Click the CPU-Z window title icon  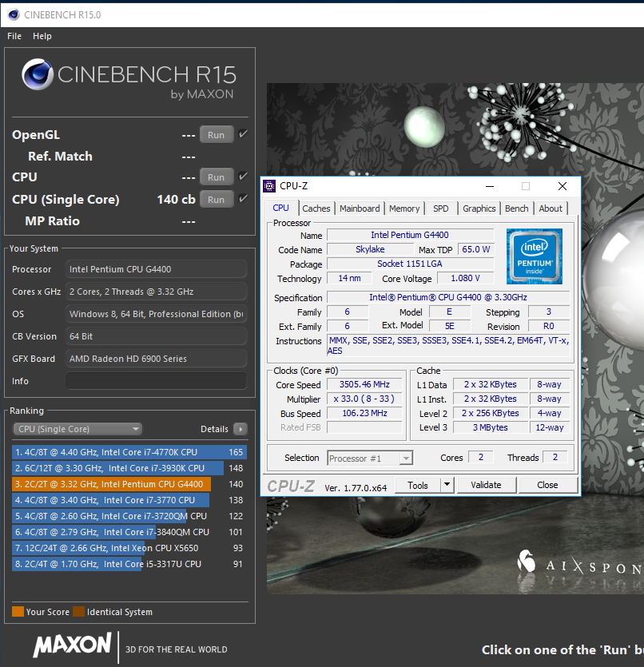(269, 186)
